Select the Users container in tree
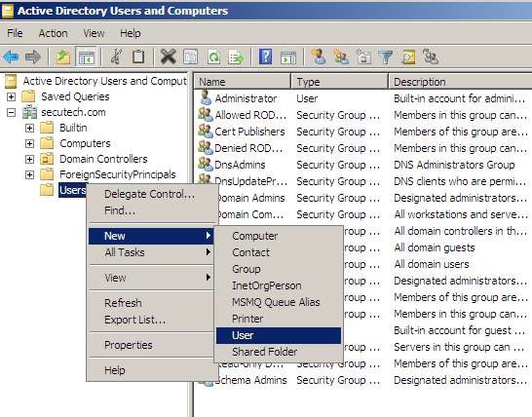The height and width of the screenshot is (417, 532). [x=73, y=190]
